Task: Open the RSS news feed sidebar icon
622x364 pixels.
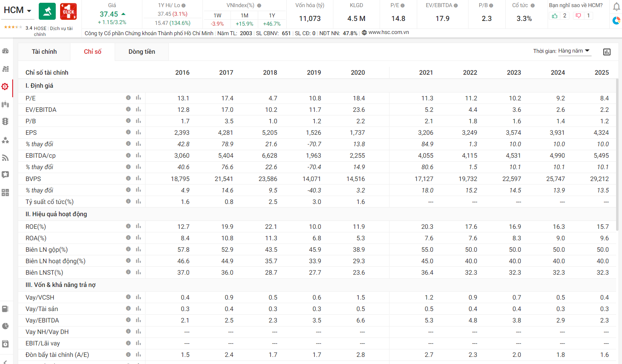Action: tap(6, 158)
